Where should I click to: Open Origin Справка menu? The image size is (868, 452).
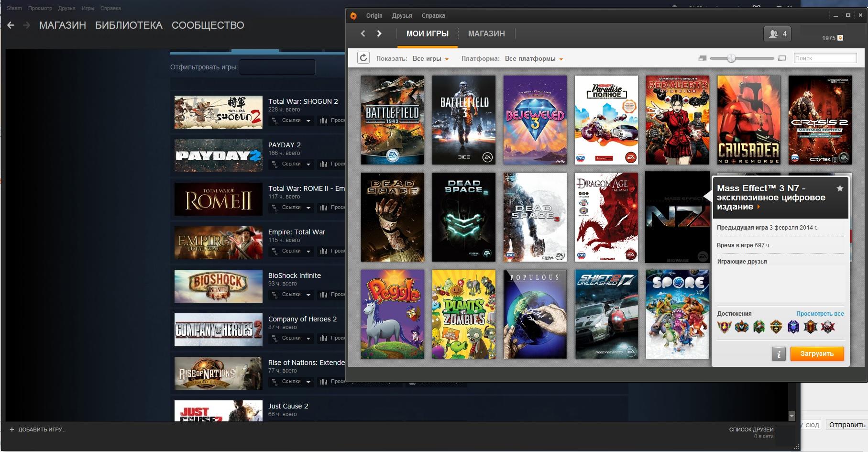pos(433,16)
